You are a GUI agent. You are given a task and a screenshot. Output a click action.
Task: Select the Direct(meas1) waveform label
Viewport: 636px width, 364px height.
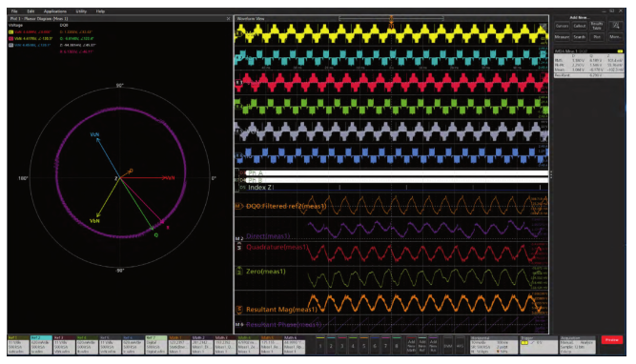268,236
